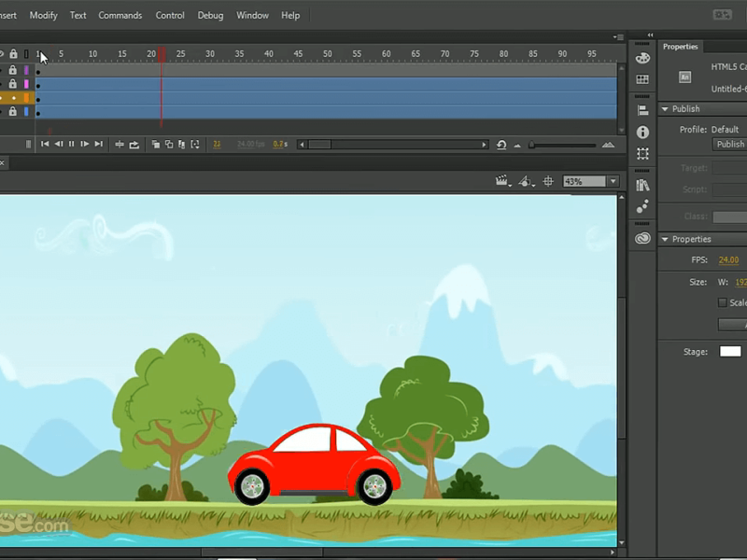The image size is (747, 560).
Task: Open the Commands menu
Action: (x=120, y=15)
